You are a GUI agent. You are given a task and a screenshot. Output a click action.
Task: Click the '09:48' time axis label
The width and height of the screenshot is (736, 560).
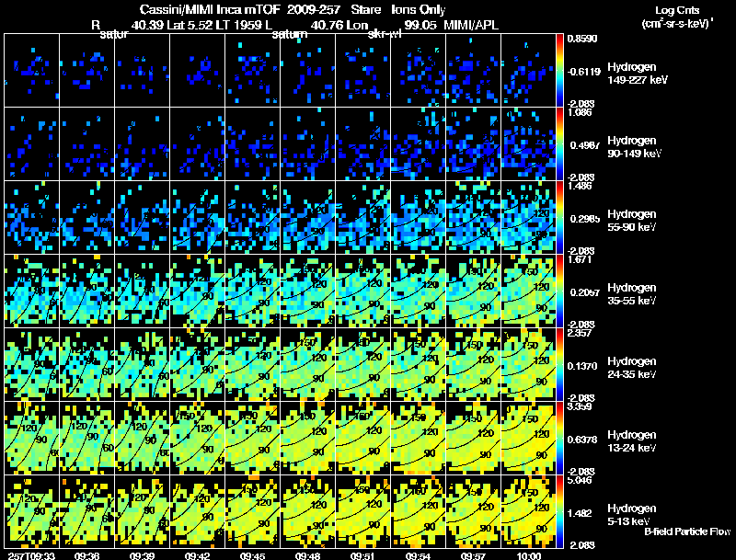click(x=307, y=555)
